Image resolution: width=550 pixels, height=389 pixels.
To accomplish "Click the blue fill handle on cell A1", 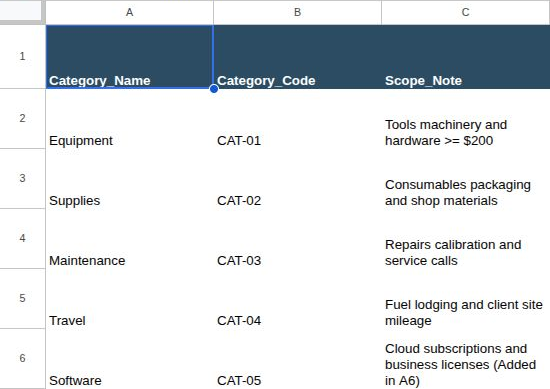I will (214, 89).
